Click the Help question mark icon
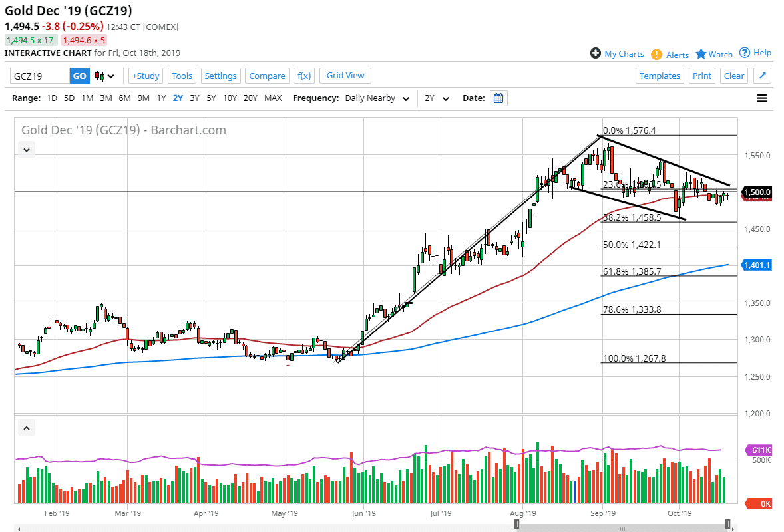The image size is (784, 532). click(x=745, y=53)
